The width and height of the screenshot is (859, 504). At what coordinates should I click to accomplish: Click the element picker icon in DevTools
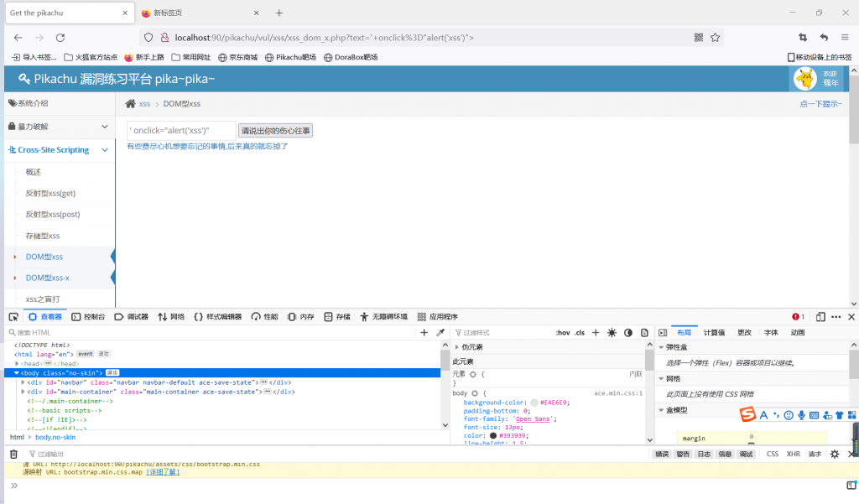(13, 317)
